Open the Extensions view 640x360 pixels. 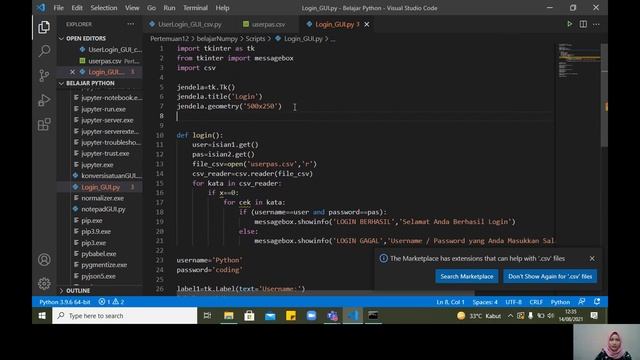tap(44, 124)
